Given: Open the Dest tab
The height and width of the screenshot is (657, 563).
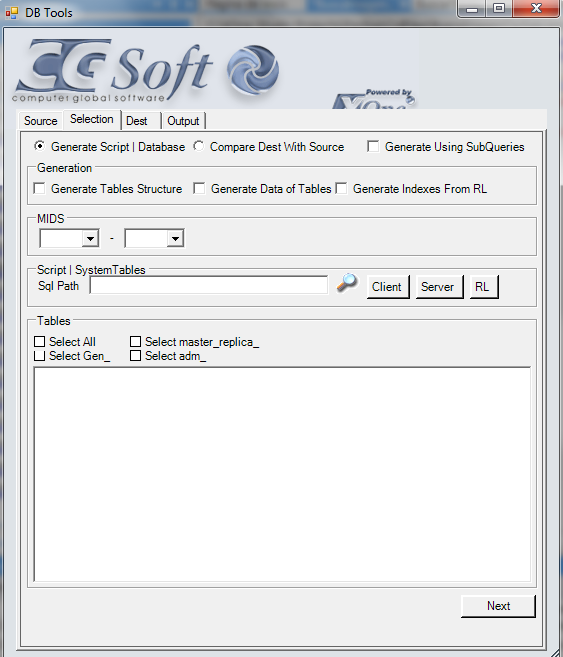Looking at the screenshot, I should [140, 121].
